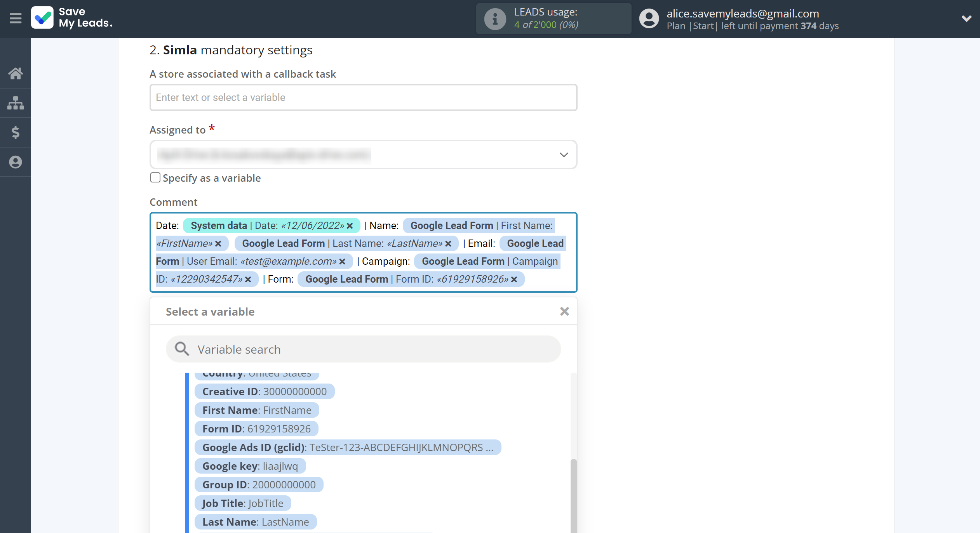This screenshot has width=980, height=533.
Task: Remove the Form ID variable tag
Action: tap(514, 280)
